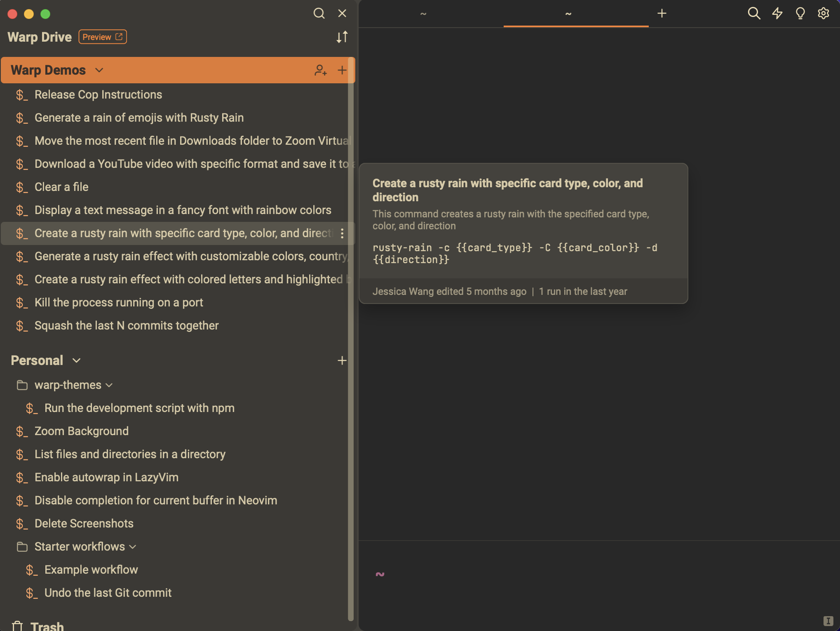Screen dimensions: 840x631
Task: Open three-dot menu on rusty rain workflow
Action: tap(342, 233)
